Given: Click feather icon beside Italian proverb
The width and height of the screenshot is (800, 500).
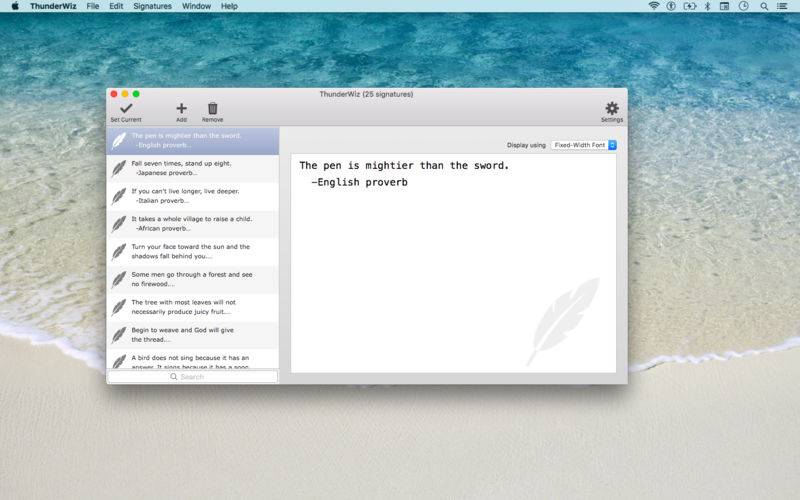Looking at the screenshot, I should tap(119, 195).
